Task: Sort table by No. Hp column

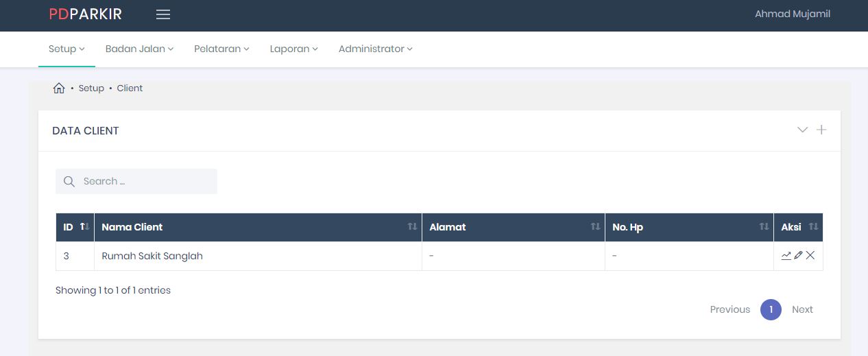Action: (688, 227)
